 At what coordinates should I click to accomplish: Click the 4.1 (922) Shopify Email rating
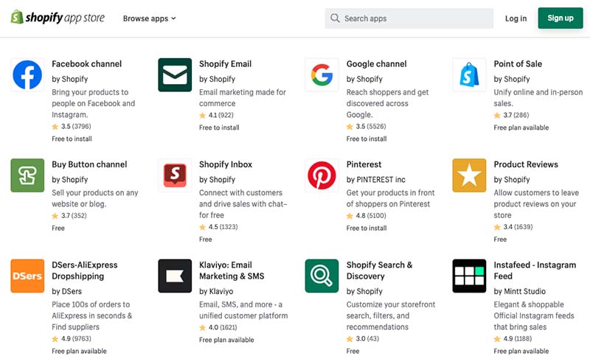tap(216, 115)
